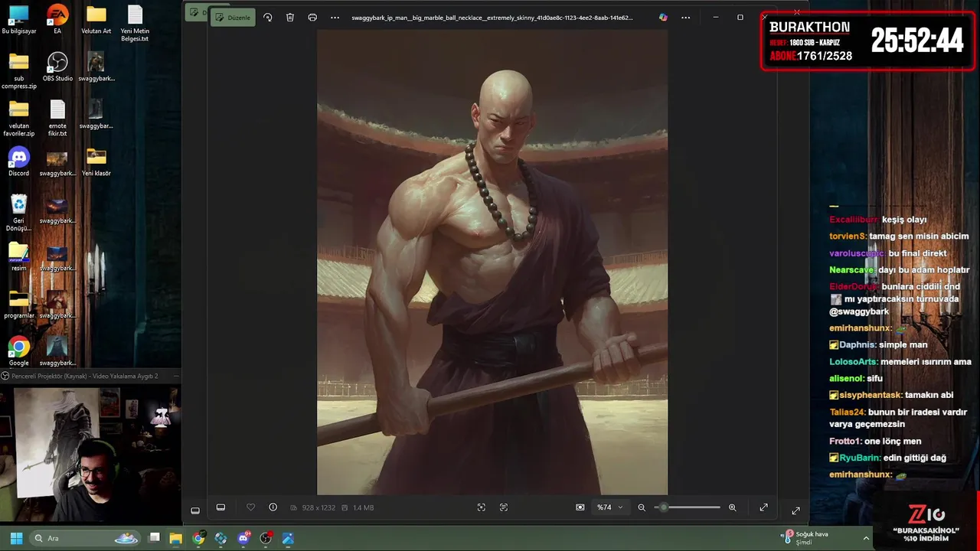The height and width of the screenshot is (551, 980).
Task: Open the Geri Dönüşüm recycle bin icon
Action: click(x=19, y=214)
